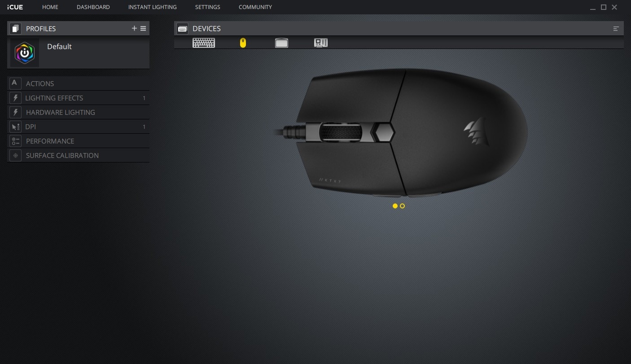The width and height of the screenshot is (631, 364).
Task: Click the Devices panel header icon
Action: (182, 28)
